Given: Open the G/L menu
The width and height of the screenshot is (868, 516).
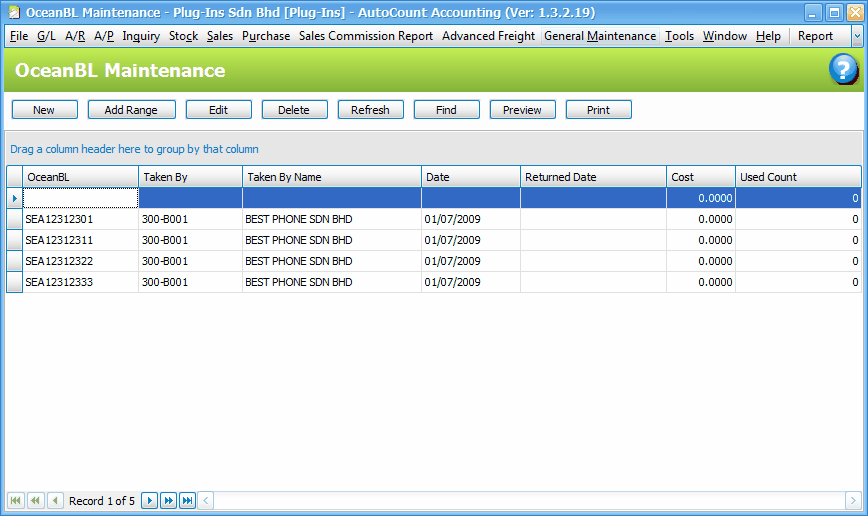Looking at the screenshot, I should [46, 36].
